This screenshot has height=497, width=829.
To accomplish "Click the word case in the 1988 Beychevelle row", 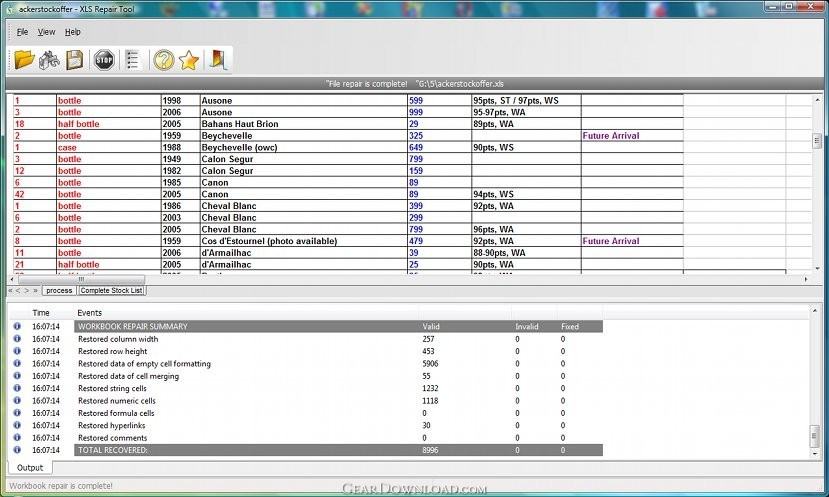I will point(67,148).
